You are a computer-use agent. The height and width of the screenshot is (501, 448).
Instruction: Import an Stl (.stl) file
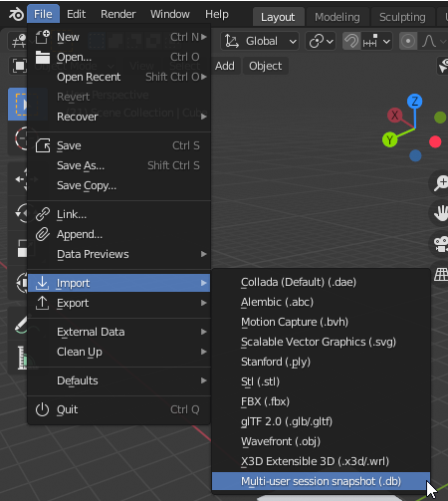click(x=321, y=381)
